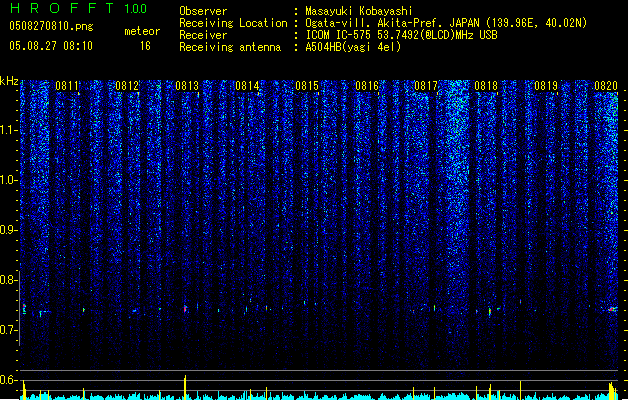Click the 0819 time marker
The width and height of the screenshot is (629, 400).
[546, 86]
